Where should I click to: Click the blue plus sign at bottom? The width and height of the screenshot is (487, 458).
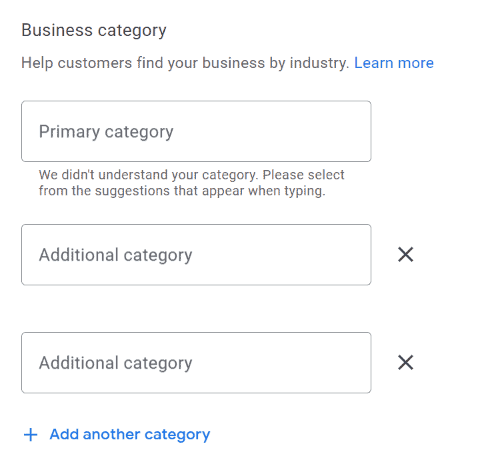30,435
